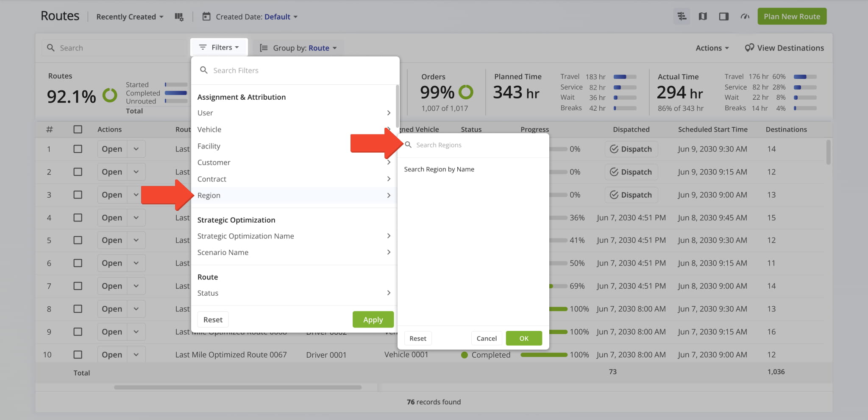868x420 pixels.
Task: Check the checkbox for route row 2
Action: 78,172
